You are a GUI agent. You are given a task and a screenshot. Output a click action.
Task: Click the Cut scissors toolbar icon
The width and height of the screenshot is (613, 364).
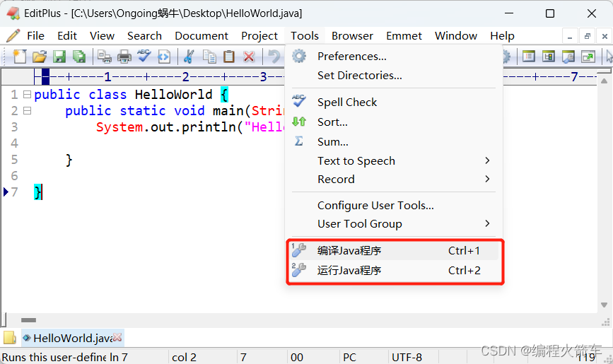click(x=189, y=57)
